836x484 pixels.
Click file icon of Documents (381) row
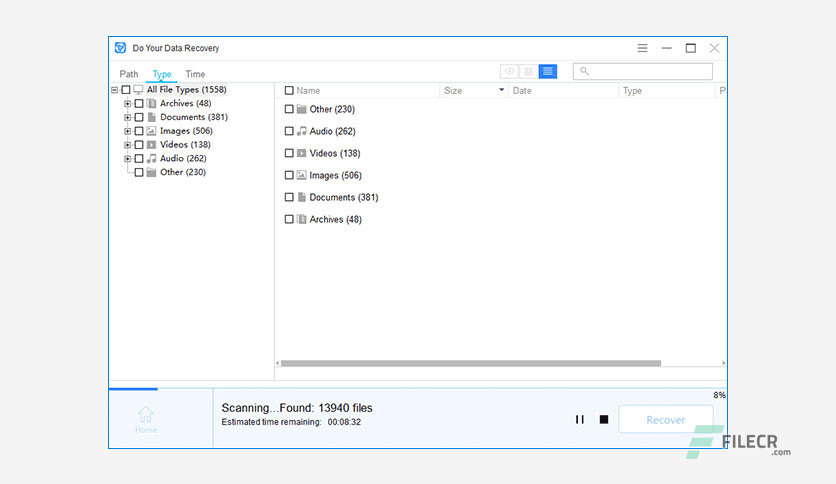click(301, 197)
